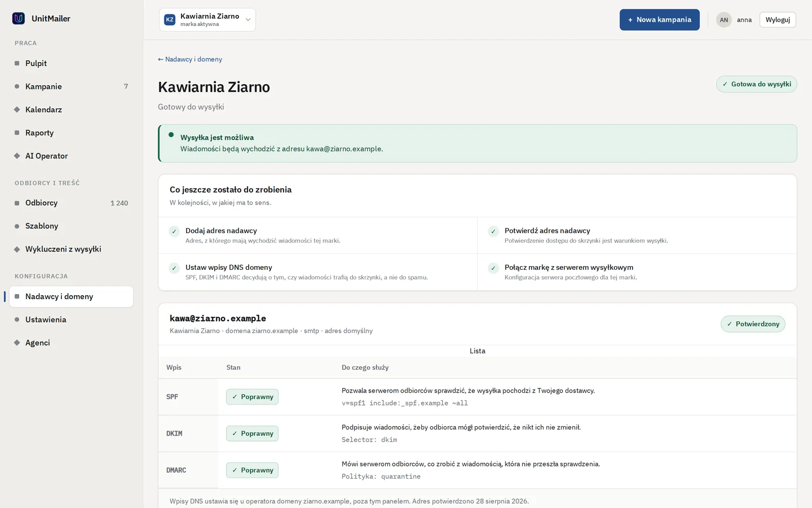Open the Kawiarnia Ziarno brand switcher dropdown
Screen dimensions: 812x508
[x=207, y=20]
